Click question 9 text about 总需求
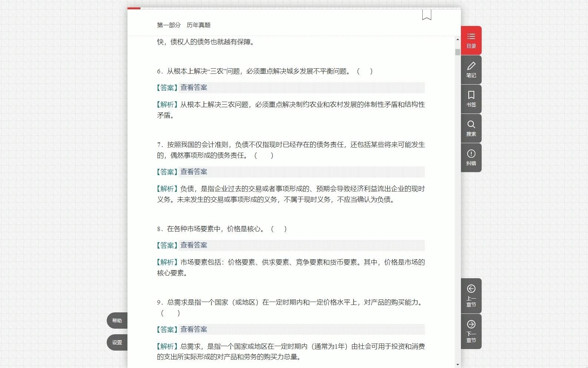Screen dimensions: 588x368 (x=291, y=308)
